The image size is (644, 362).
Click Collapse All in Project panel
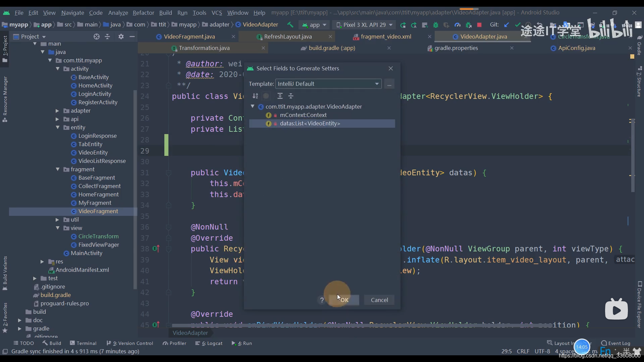[x=107, y=37]
